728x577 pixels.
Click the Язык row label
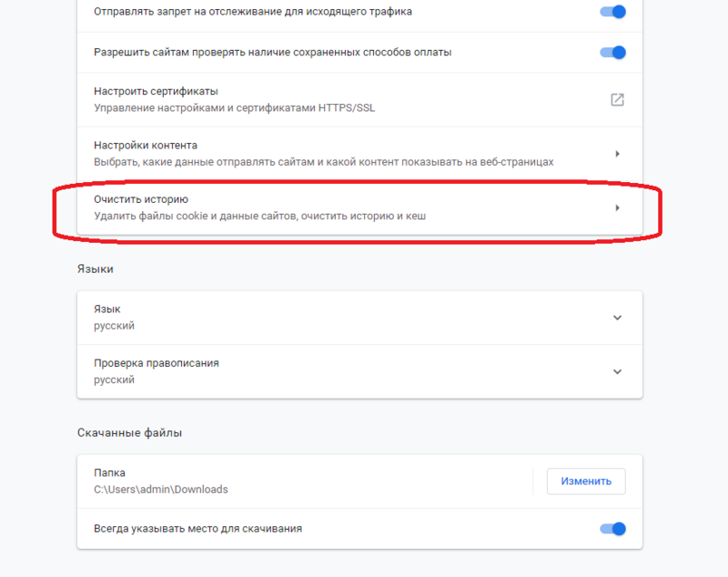point(107,309)
